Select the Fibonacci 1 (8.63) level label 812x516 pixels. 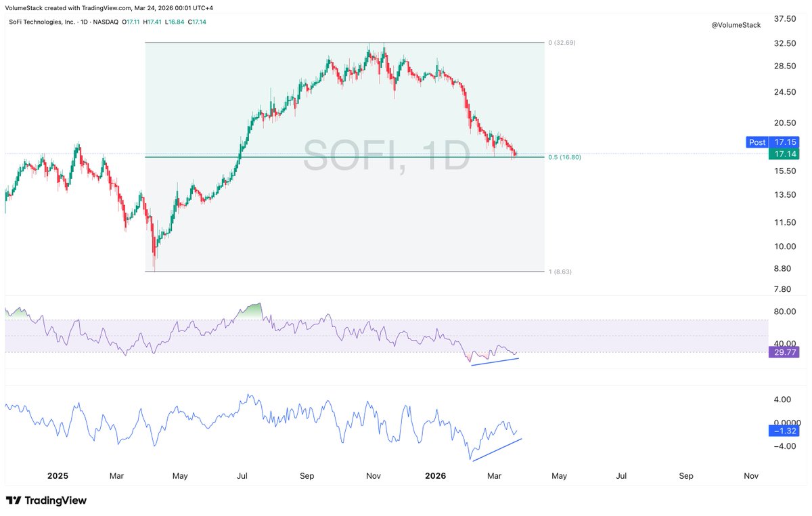560,272
